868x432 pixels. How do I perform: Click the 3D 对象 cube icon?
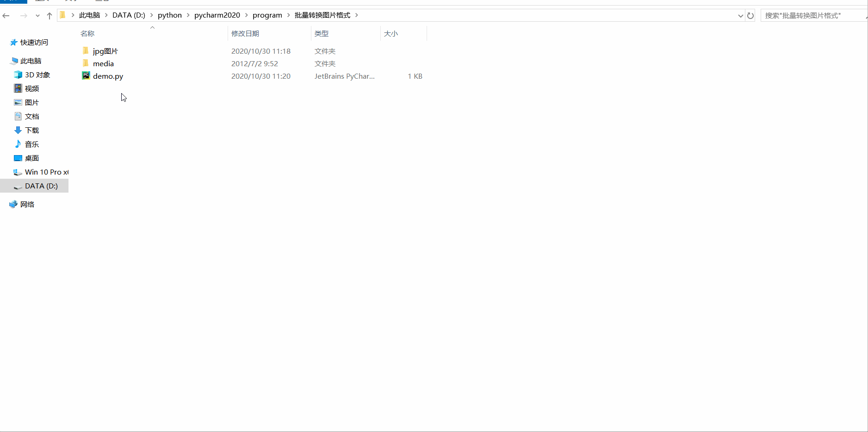point(18,75)
